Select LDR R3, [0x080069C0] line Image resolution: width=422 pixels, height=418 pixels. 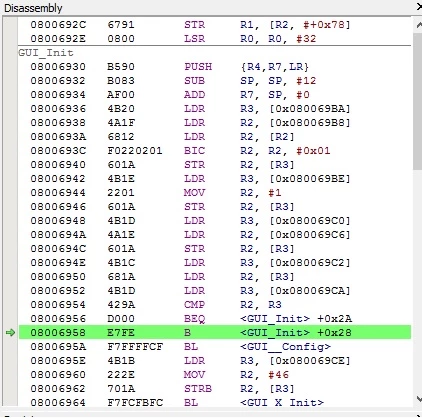tap(215, 221)
